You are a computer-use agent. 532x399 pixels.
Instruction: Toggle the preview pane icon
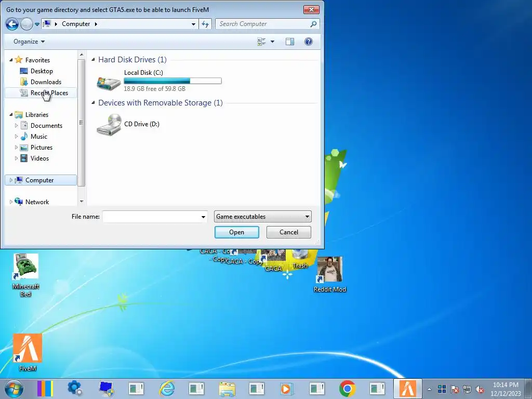click(x=290, y=42)
